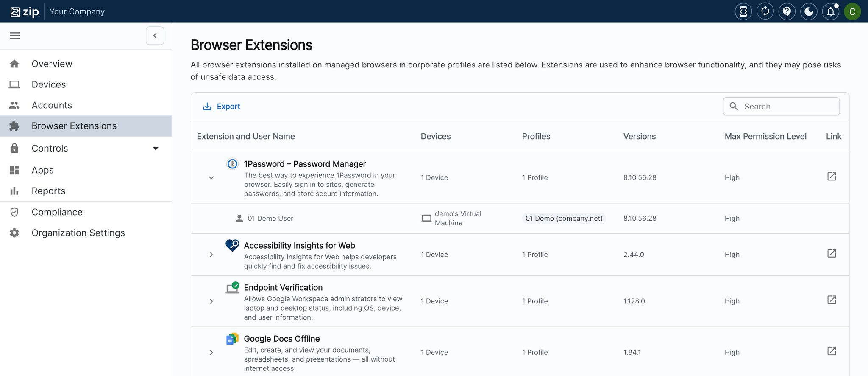Open the notifications bell
The width and height of the screenshot is (868, 376).
tap(830, 11)
